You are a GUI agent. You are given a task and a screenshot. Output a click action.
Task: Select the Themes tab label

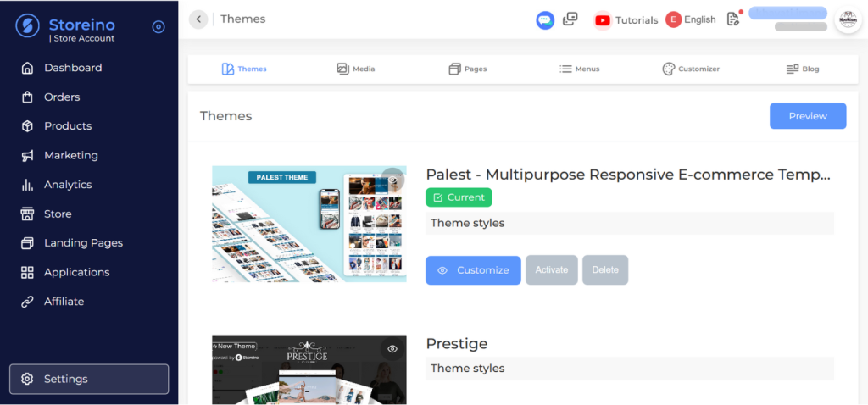click(253, 69)
